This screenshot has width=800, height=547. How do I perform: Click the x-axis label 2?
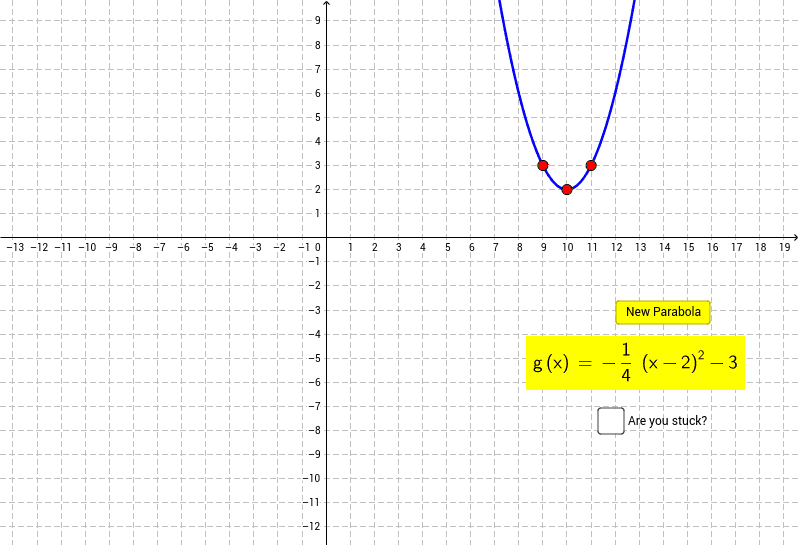pyautogui.click(x=374, y=247)
